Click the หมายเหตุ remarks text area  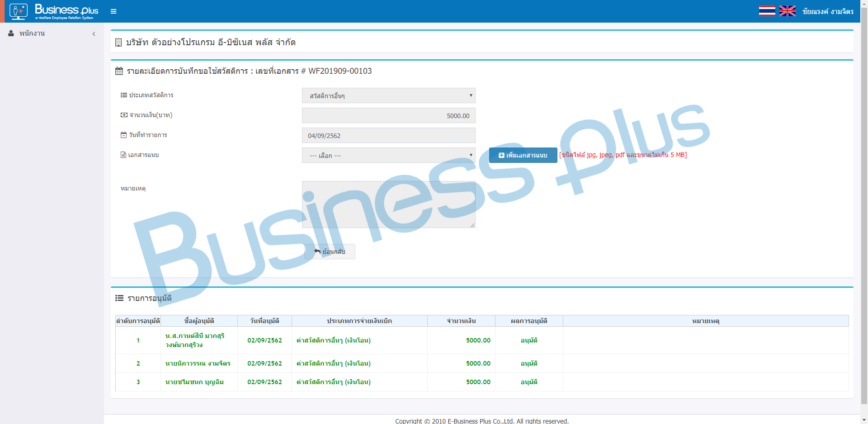[388, 205]
